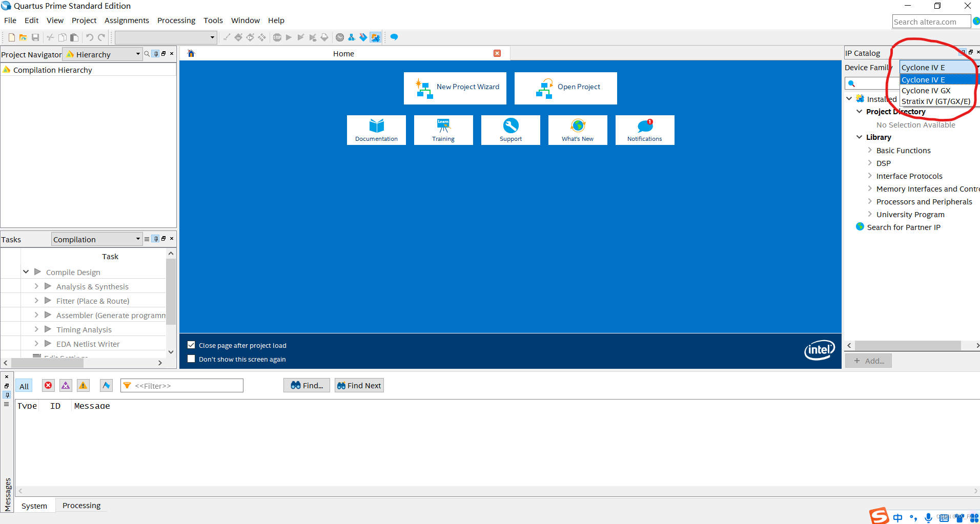The height and width of the screenshot is (524, 980).
Task: Toggle critical warning messages filter
Action: tap(66, 385)
